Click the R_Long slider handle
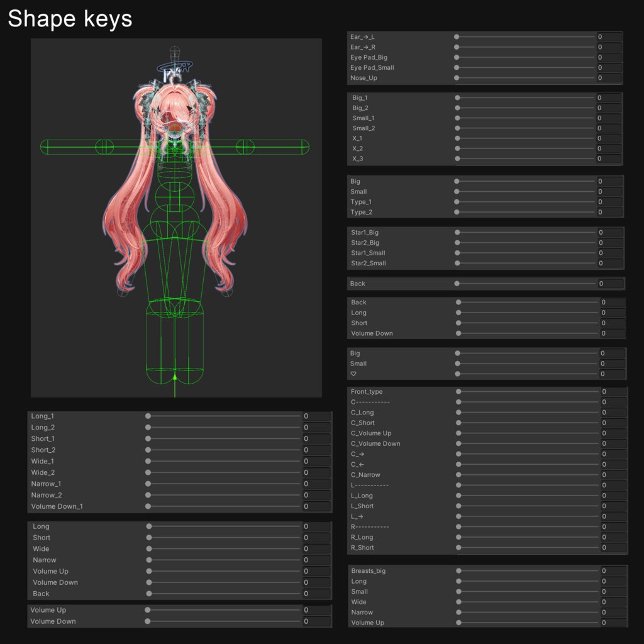Viewport: 644px width, 644px height. (x=458, y=537)
